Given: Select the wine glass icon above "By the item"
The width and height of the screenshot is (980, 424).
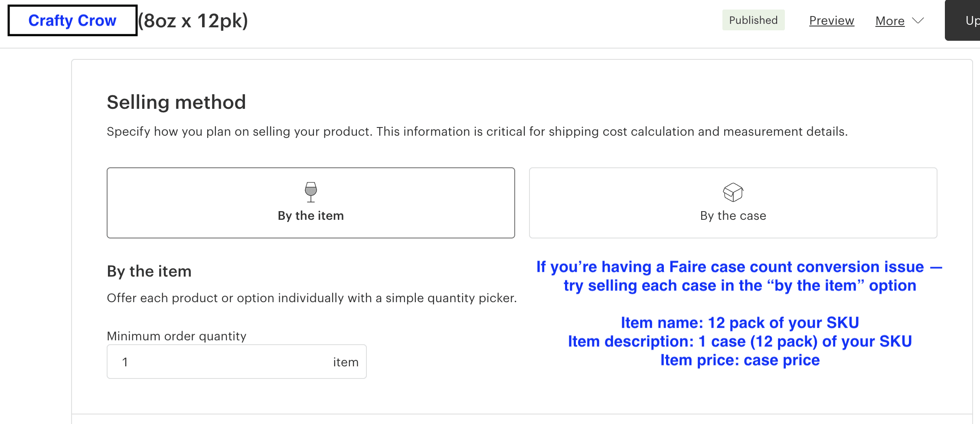Looking at the screenshot, I should tap(310, 192).
